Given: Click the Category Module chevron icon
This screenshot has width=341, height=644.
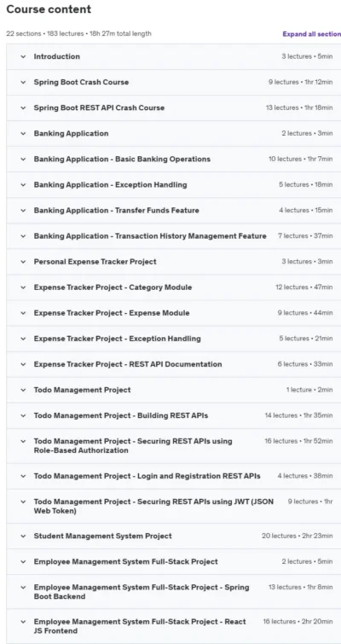Looking at the screenshot, I should click(x=23, y=287).
